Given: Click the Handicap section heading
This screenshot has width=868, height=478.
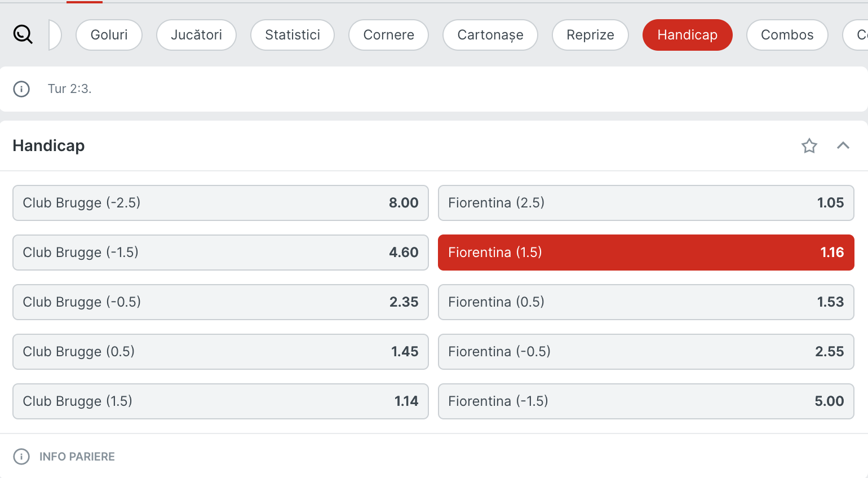Looking at the screenshot, I should (x=48, y=146).
